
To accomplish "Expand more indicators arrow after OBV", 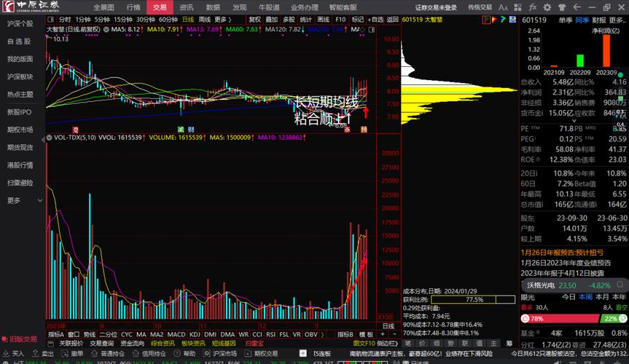I will [x=322, y=334].
